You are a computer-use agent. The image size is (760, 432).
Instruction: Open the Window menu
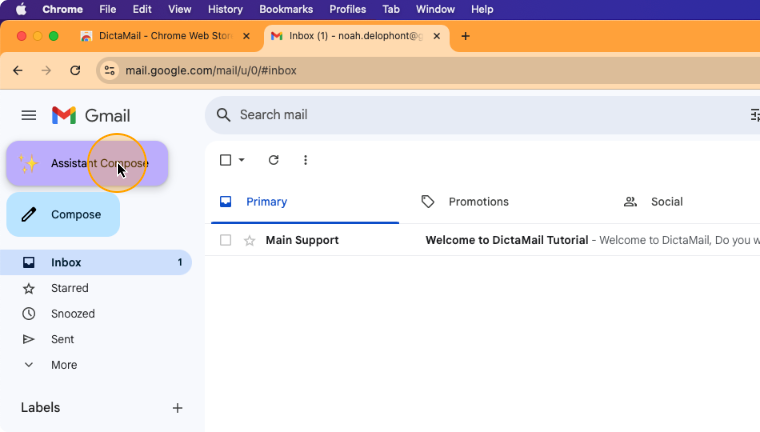point(435,9)
